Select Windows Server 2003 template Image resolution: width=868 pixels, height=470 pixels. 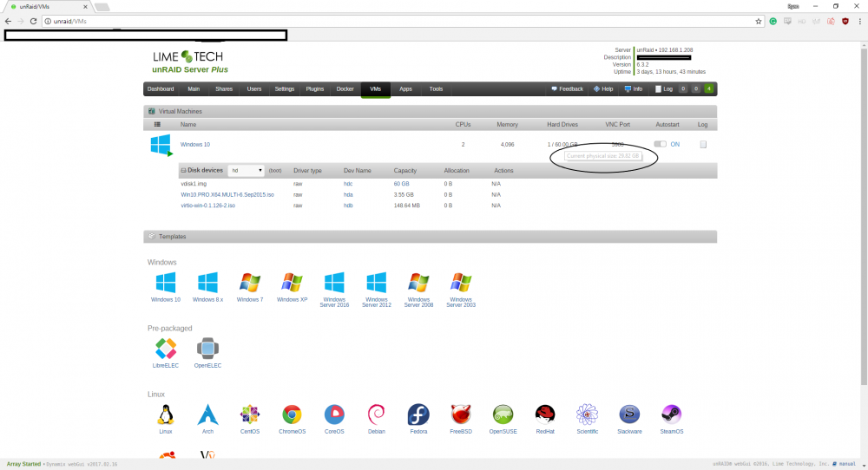461,283
